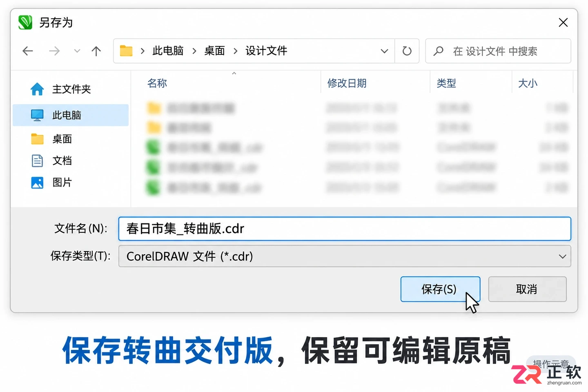Click the folder icon in address bar
588x392 pixels.
[126, 51]
